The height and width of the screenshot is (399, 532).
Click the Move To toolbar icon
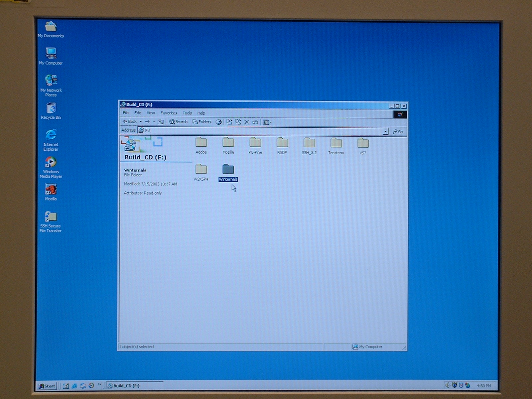pyautogui.click(x=229, y=122)
